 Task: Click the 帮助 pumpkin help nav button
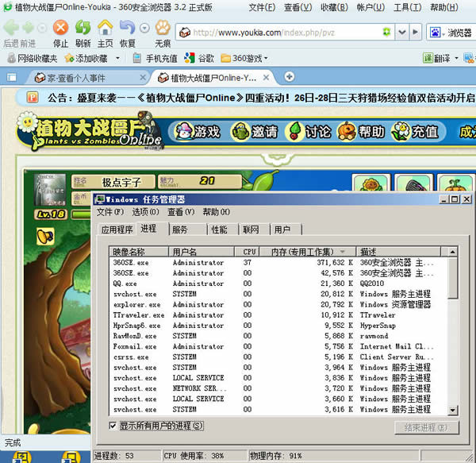tap(361, 132)
